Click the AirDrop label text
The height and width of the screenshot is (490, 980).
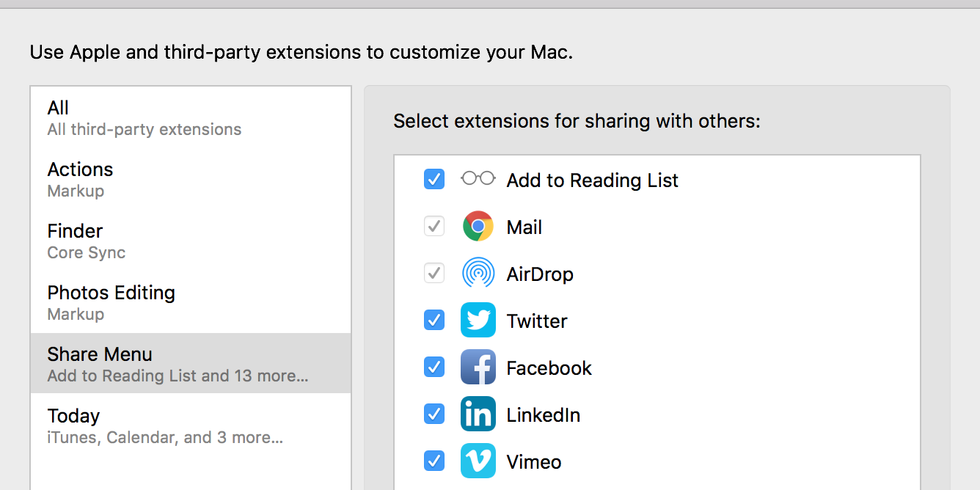coord(540,273)
